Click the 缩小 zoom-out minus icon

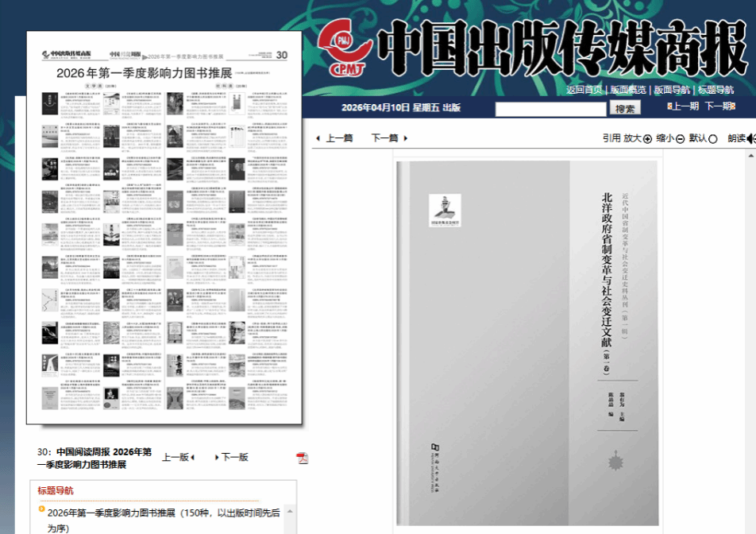click(680, 138)
